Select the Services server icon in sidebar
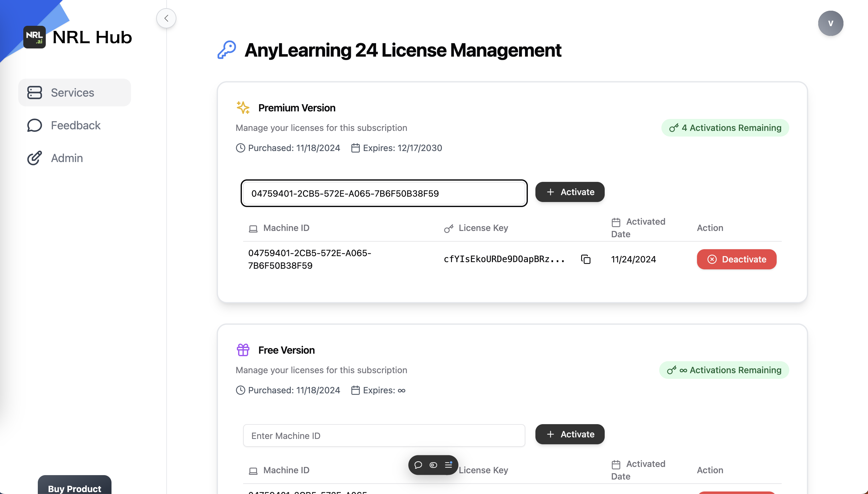This screenshot has width=868, height=494. coord(34,92)
